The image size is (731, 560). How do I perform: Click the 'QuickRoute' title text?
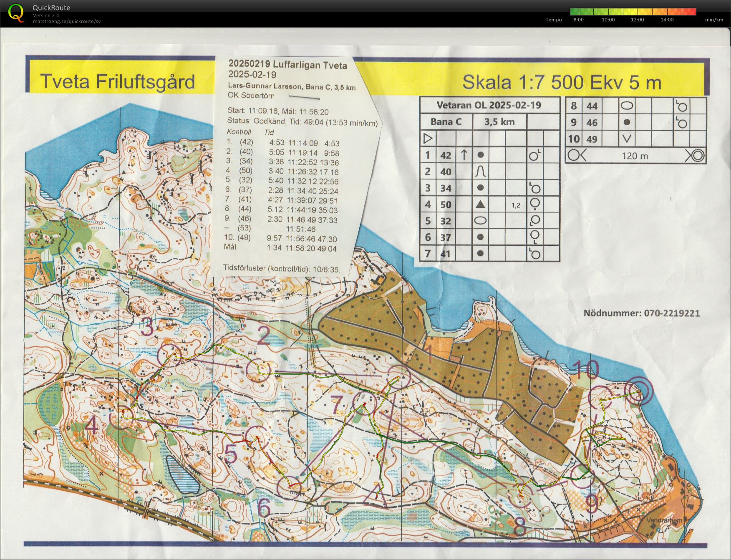tap(51, 8)
